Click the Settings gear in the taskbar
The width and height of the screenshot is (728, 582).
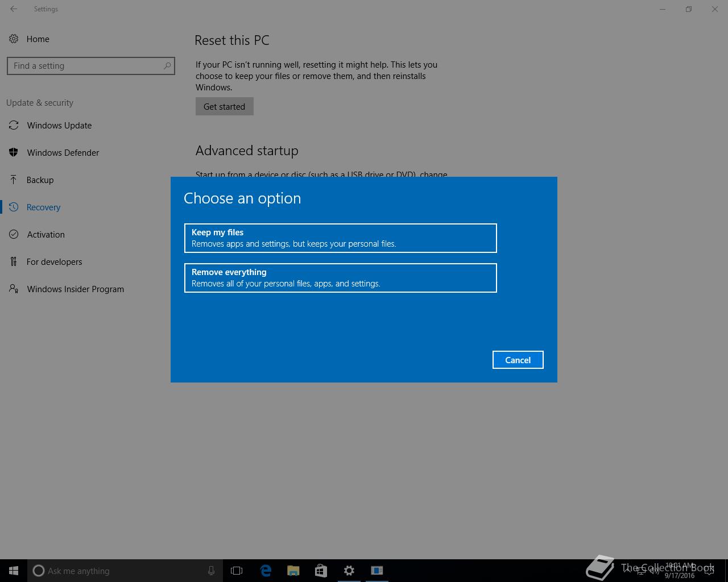click(349, 571)
